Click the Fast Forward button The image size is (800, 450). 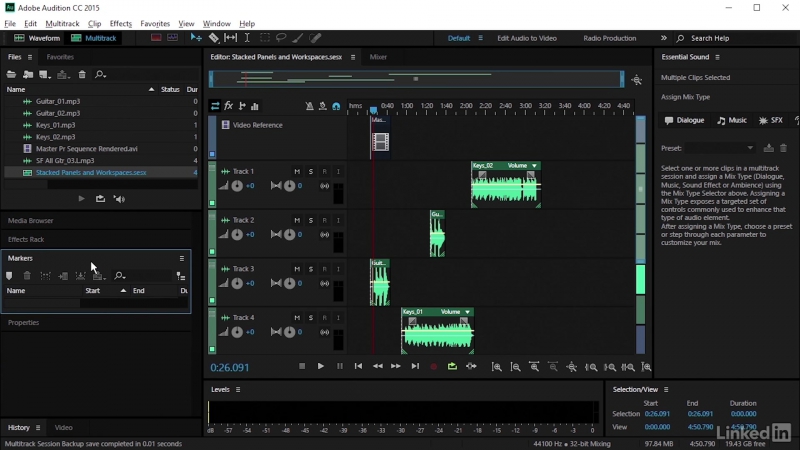click(396, 366)
